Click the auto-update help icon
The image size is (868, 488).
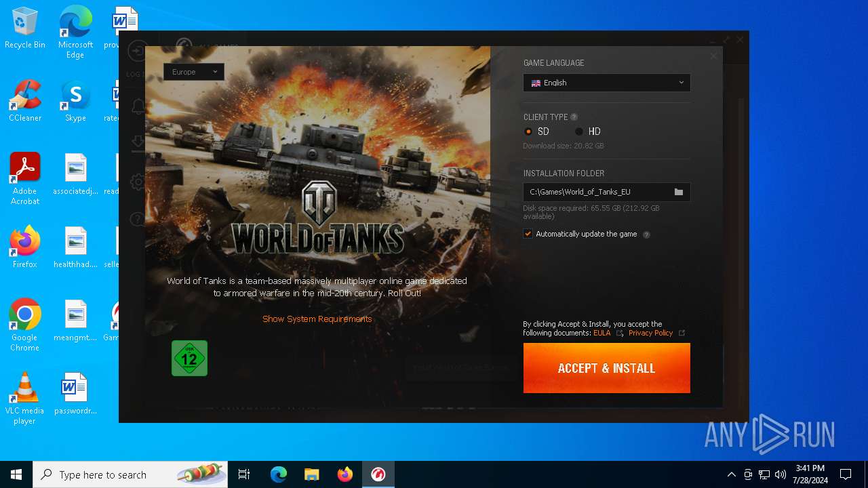pyautogui.click(x=646, y=235)
